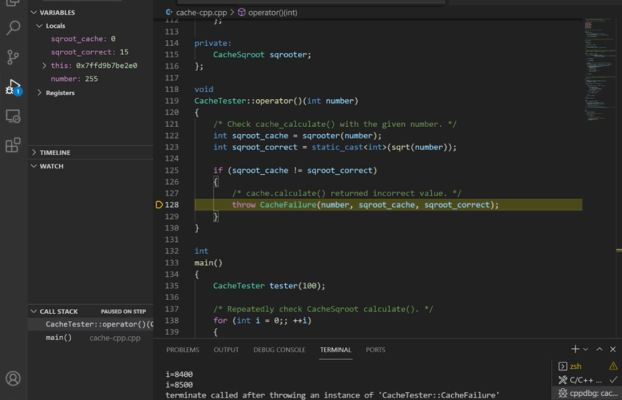This screenshot has height=400, width=622.
Task: Open the Accounts menu icon
Action: coord(13,378)
